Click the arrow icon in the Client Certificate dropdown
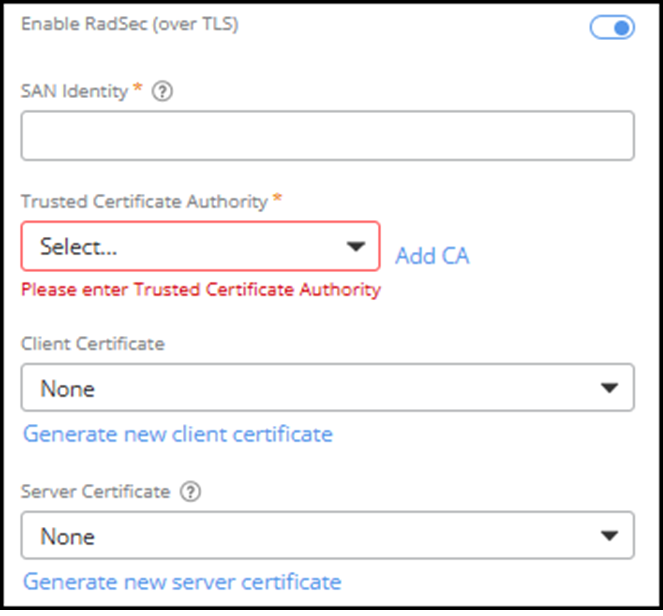The width and height of the screenshot is (663, 616). [x=610, y=388]
